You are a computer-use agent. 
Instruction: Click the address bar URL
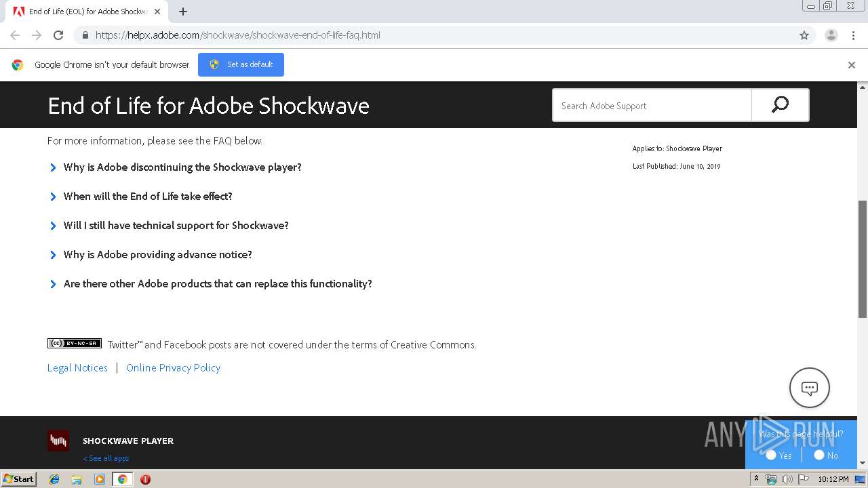point(238,35)
